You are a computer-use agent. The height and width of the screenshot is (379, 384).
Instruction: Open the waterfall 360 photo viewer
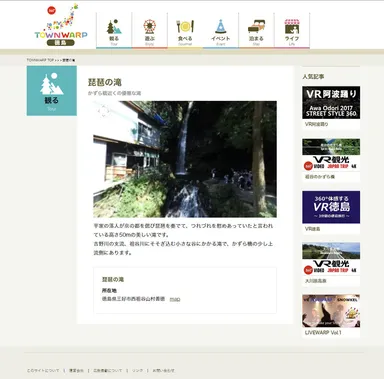point(185,159)
